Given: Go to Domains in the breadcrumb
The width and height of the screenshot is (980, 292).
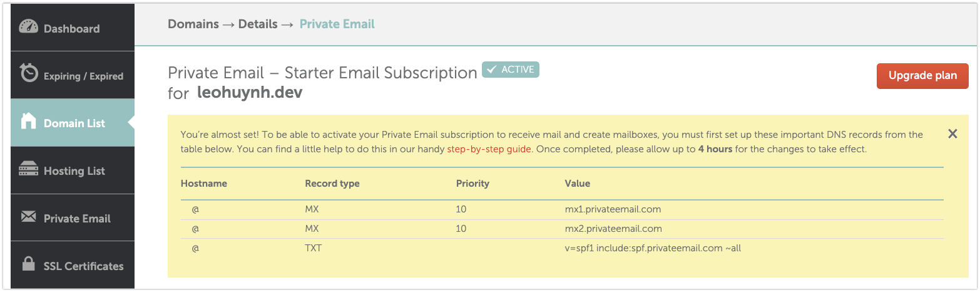Looking at the screenshot, I should click(x=193, y=24).
